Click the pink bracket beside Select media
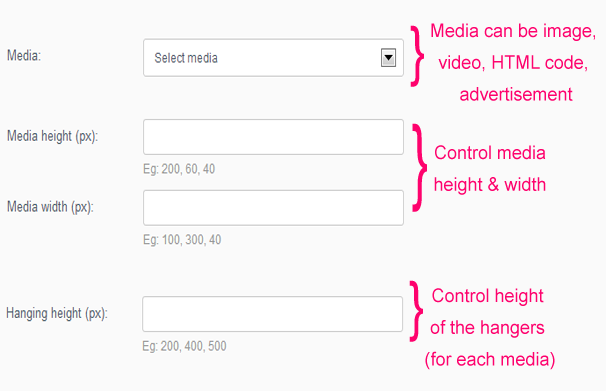The width and height of the screenshot is (606, 391). point(417,56)
